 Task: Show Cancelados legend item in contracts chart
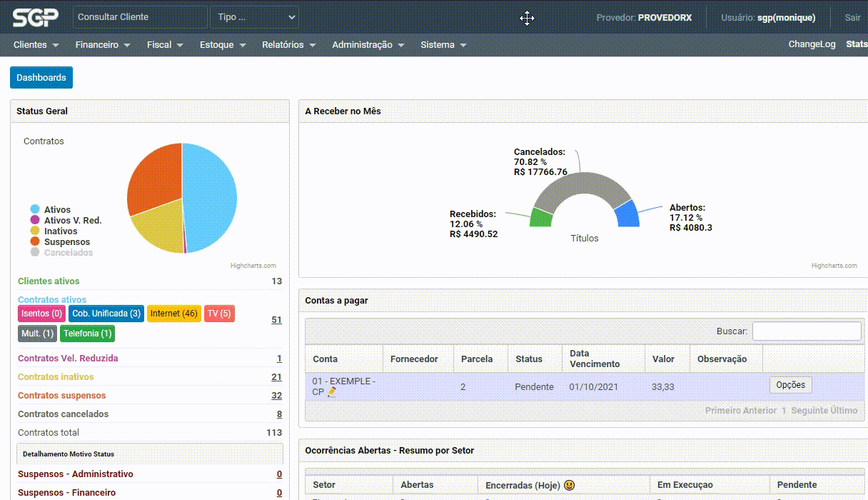[x=68, y=253]
